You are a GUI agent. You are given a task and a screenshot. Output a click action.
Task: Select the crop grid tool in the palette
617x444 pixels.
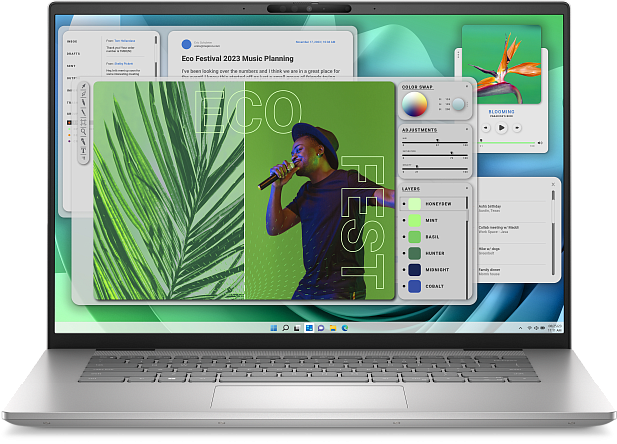click(x=83, y=122)
